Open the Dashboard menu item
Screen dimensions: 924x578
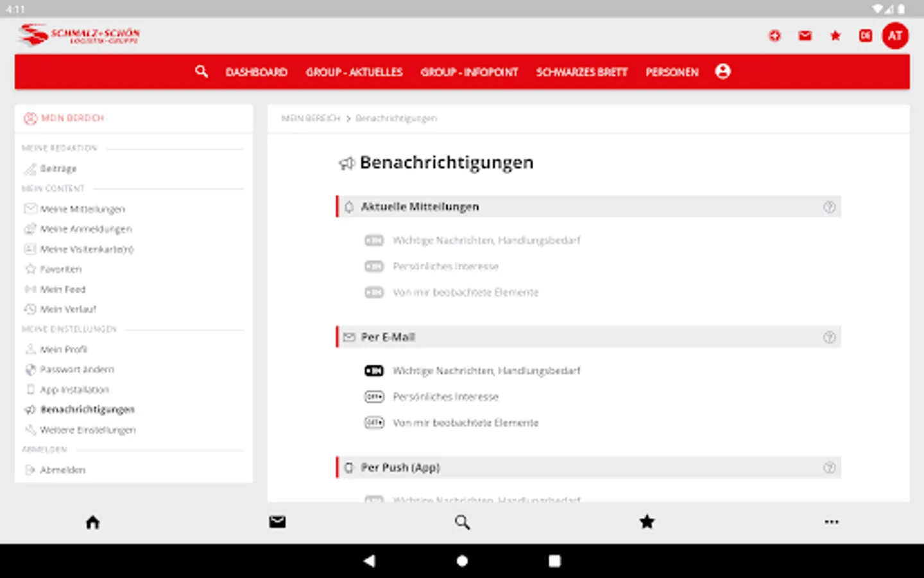click(x=256, y=72)
